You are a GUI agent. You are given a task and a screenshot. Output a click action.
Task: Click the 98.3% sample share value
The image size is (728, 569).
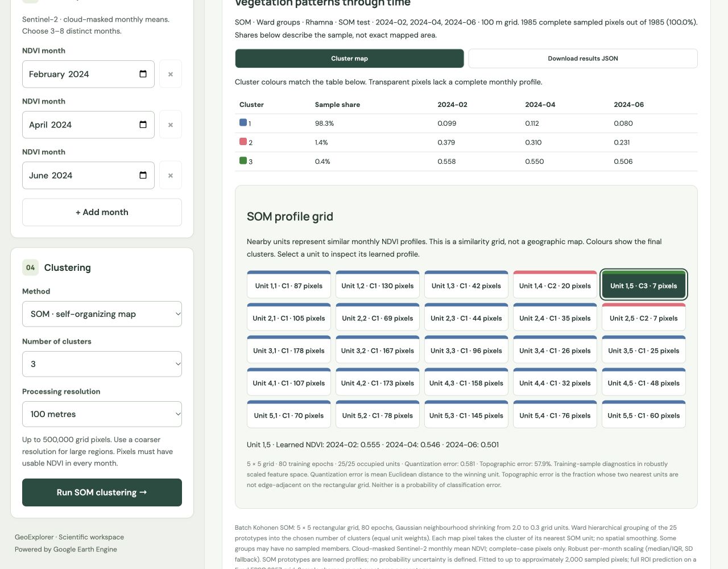point(324,123)
